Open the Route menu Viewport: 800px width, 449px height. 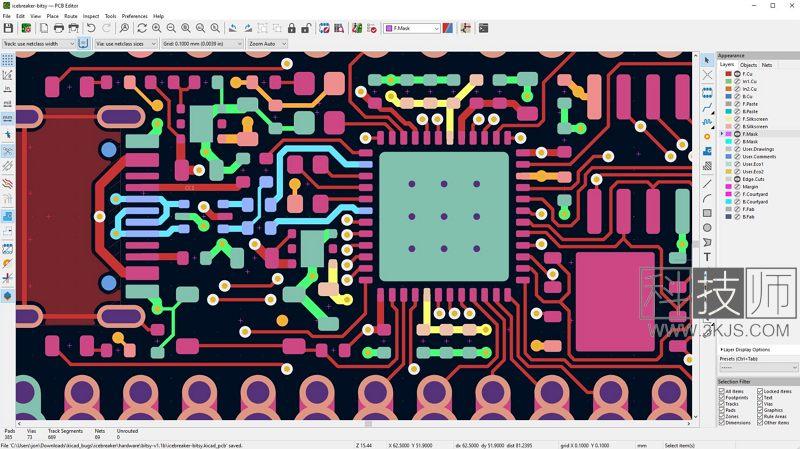(70, 16)
